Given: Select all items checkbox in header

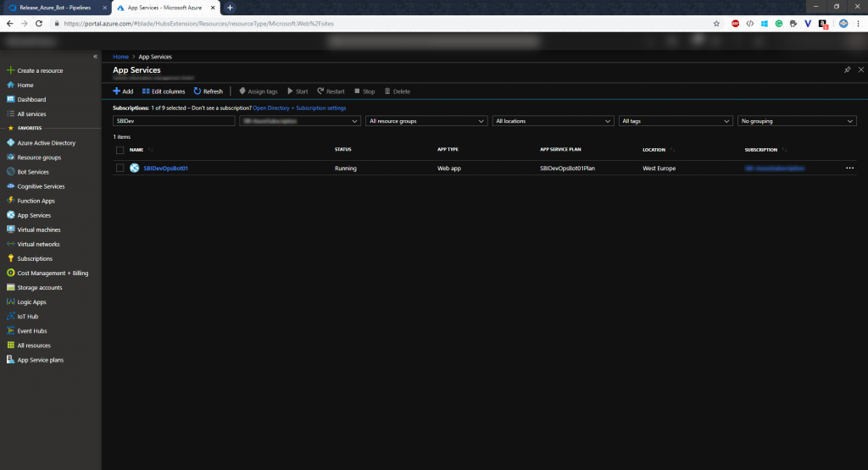Looking at the screenshot, I should point(120,150).
